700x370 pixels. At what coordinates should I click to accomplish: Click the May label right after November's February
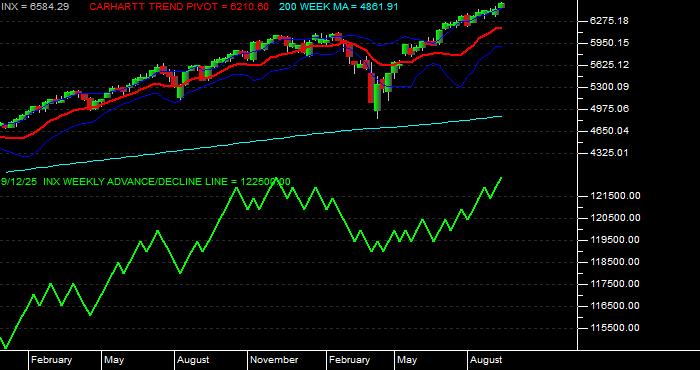(x=407, y=360)
